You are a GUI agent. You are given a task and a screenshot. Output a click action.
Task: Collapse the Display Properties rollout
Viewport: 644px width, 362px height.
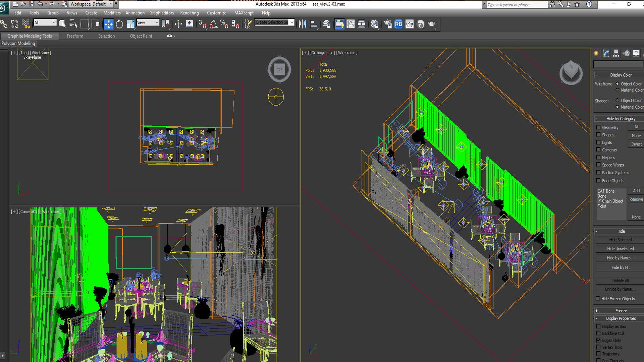[x=619, y=318]
